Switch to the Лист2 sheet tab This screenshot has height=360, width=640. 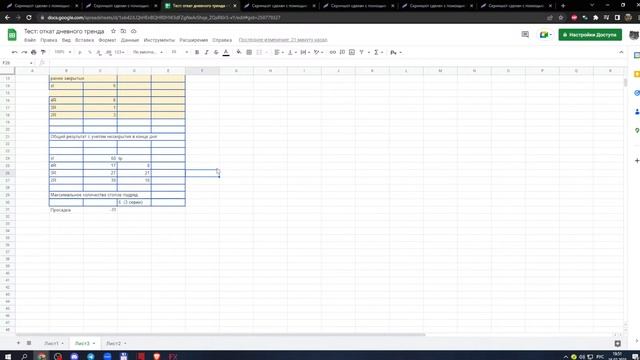[x=116, y=343]
